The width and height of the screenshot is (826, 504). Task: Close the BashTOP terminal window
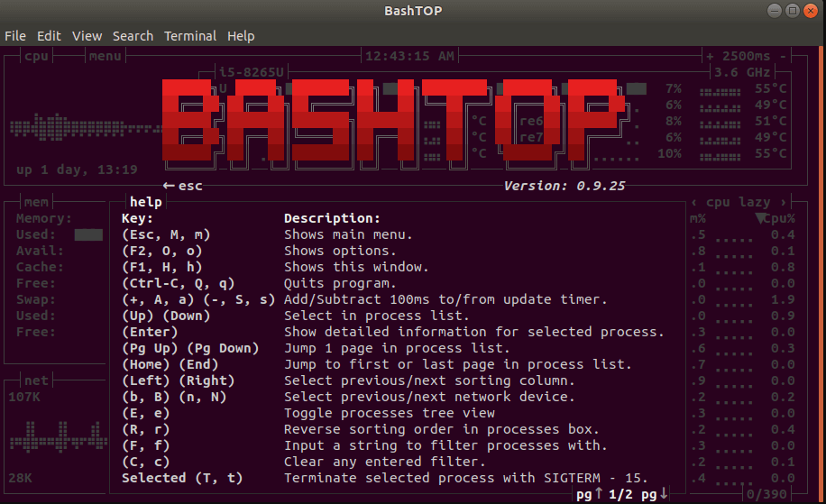pyautogui.click(x=811, y=11)
